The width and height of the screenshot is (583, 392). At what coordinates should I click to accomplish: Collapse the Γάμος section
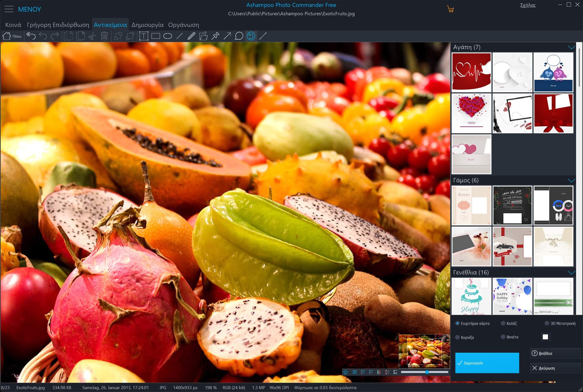571,181
